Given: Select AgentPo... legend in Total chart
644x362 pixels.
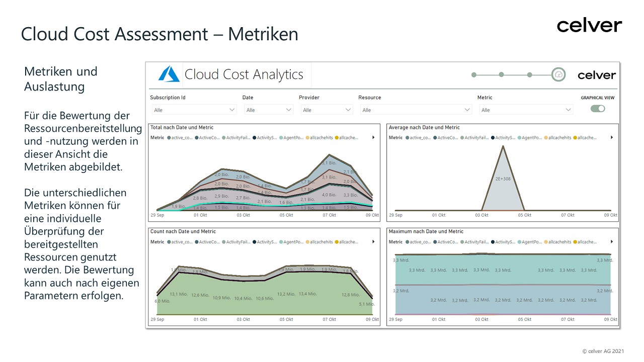Looking at the screenshot, I should [x=291, y=138].
